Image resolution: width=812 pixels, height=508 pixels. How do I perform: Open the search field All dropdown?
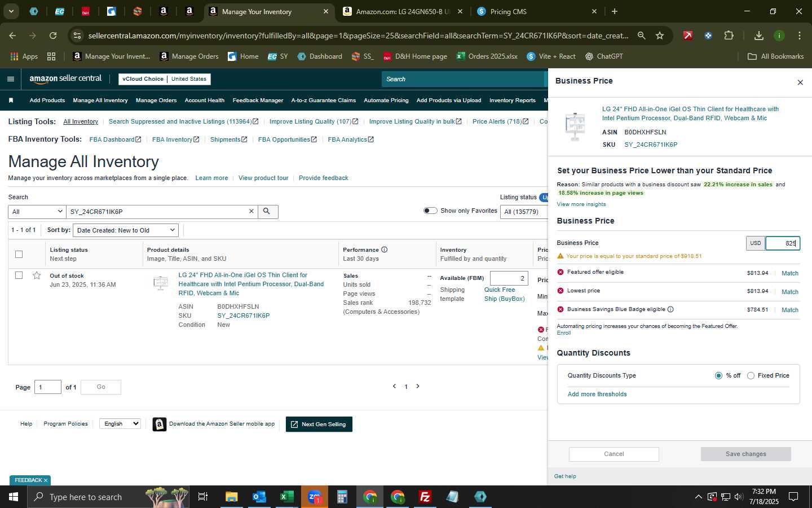[37, 212]
